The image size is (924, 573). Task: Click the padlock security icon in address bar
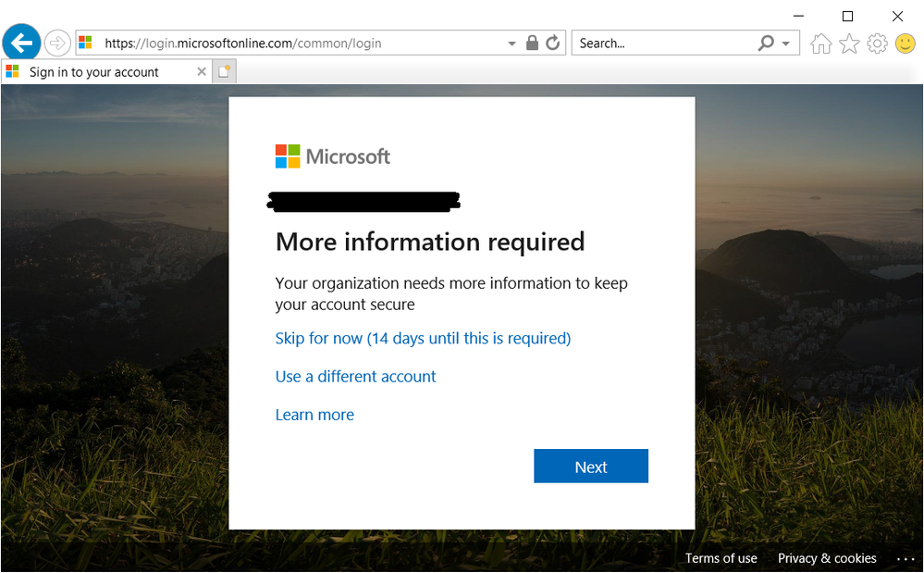click(x=532, y=43)
